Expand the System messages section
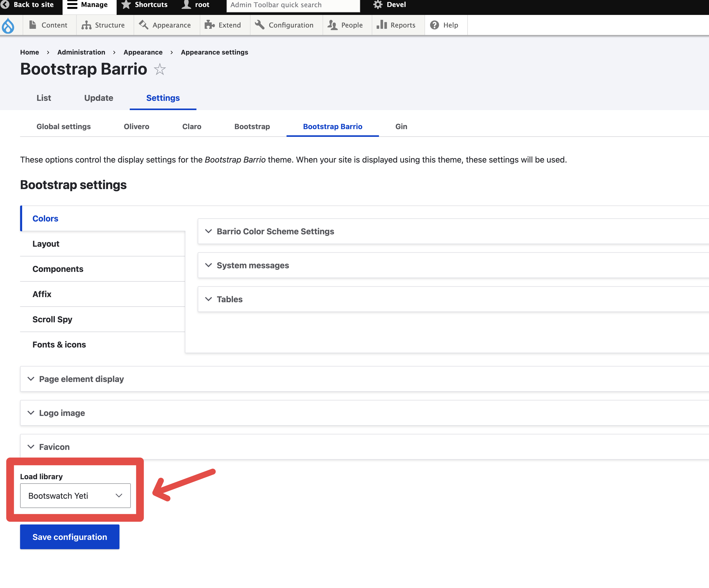The width and height of the screenshot is (709, 588). tap(253, 265)
